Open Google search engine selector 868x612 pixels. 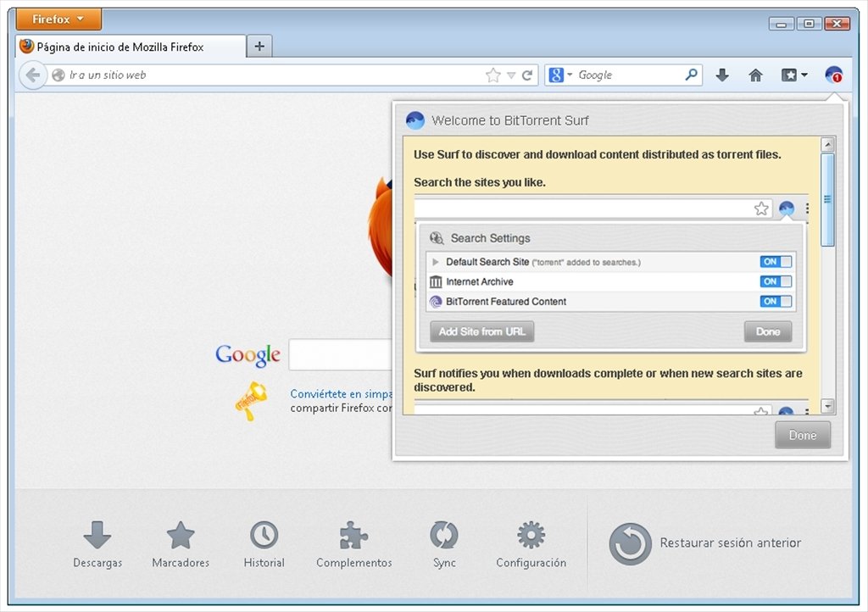tap(560, 75)
